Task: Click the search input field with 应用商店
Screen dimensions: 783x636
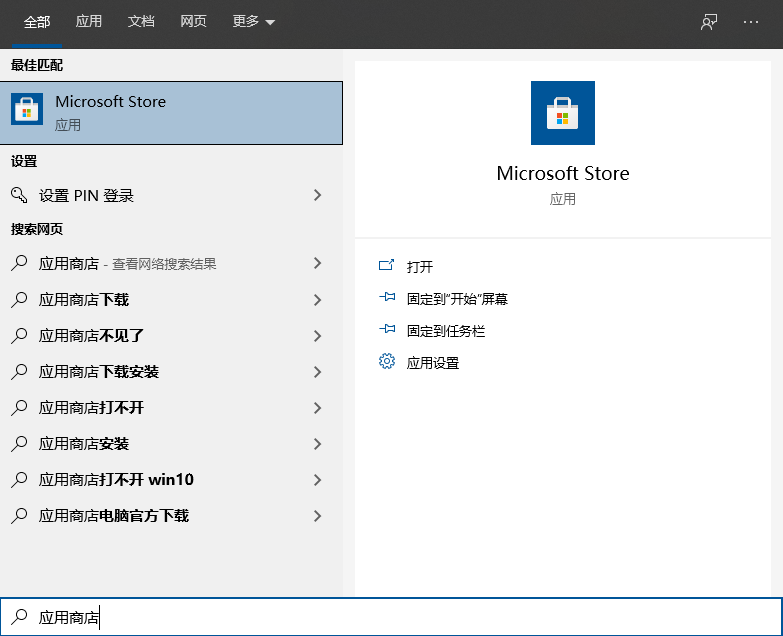Action: point(392,617)
